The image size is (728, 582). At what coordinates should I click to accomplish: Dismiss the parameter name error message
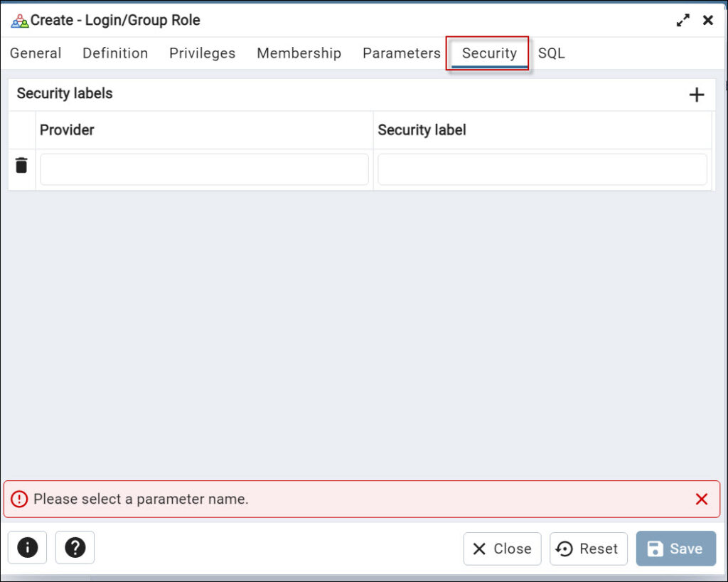pos(702,499)
